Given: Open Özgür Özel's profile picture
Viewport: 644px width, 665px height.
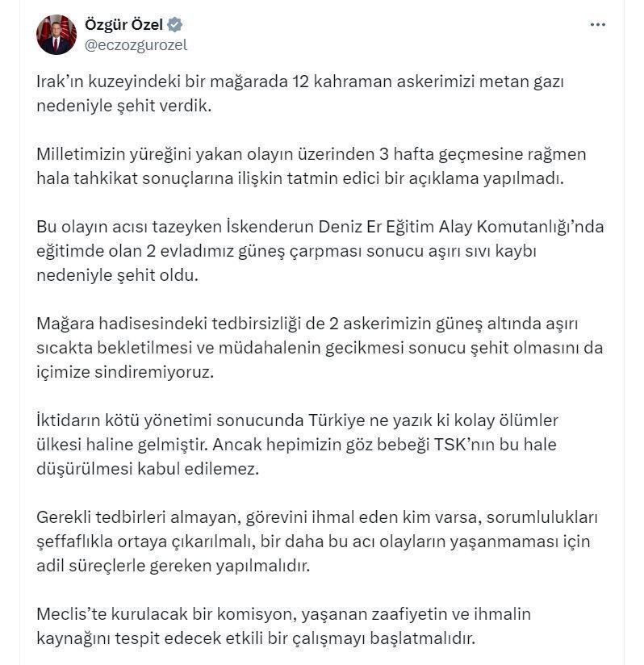Looking at the screenshot, I should click(x=56, y=35).
